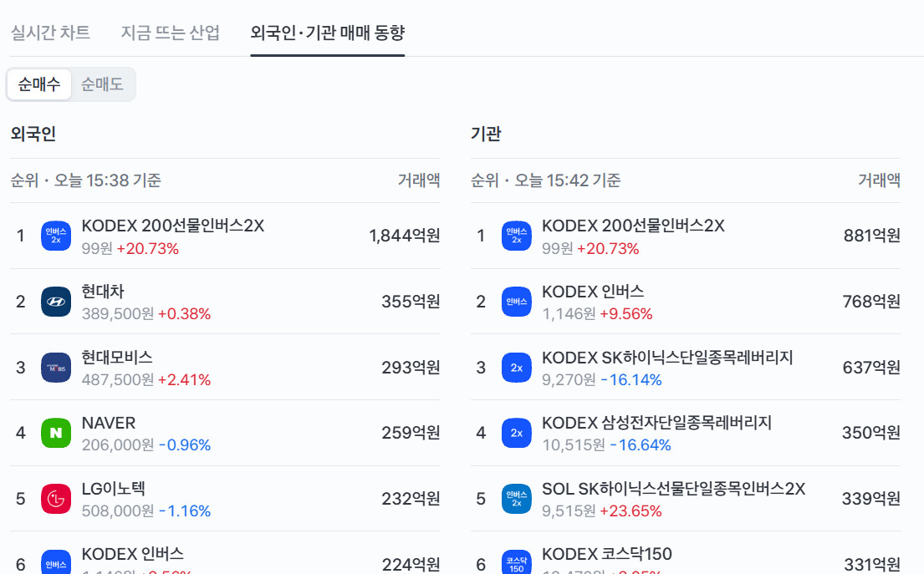Screen dimensions: 924x574
Task: Click institution KODEX 200선물인버스2X icon
Action: click(516, 236)
